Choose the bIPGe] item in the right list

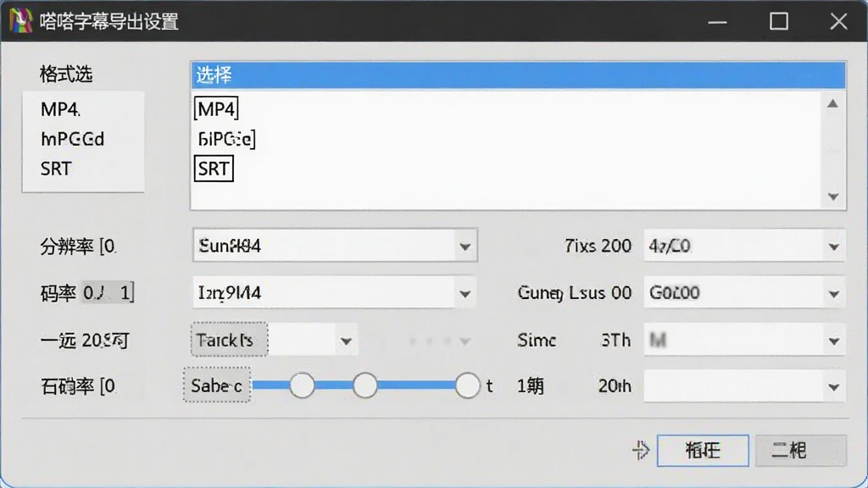pos(225,139)
